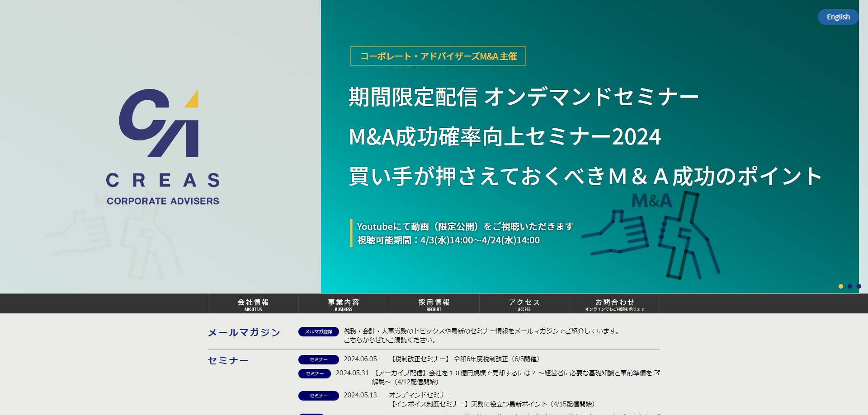Viewport: 868px width, 415px height.
Task: Open アクセス ACCESS menu
Action: [x=524, y=304]
